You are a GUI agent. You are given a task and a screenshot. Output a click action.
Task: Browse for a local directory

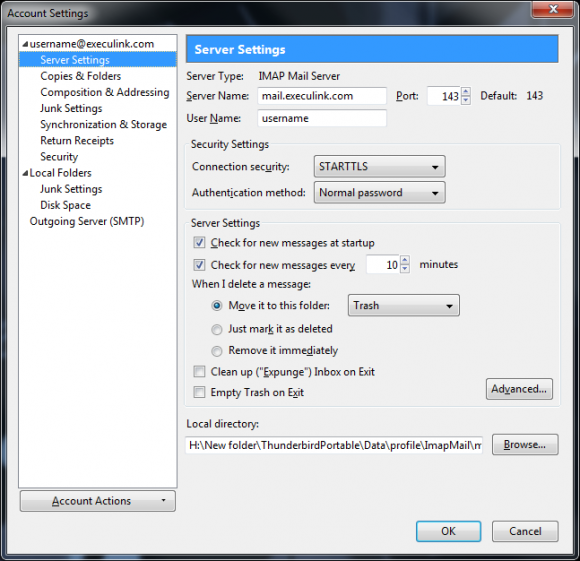pos(525,445)
